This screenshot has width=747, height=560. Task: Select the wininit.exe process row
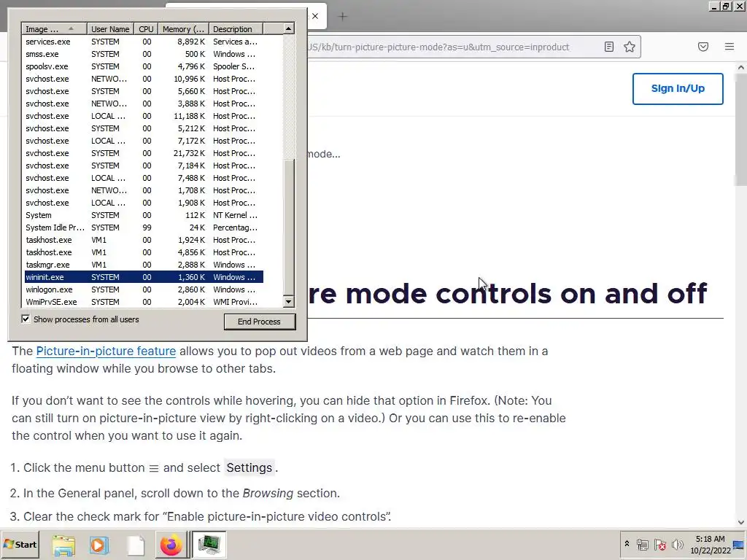pyautogui.click(x=144, y=277)
